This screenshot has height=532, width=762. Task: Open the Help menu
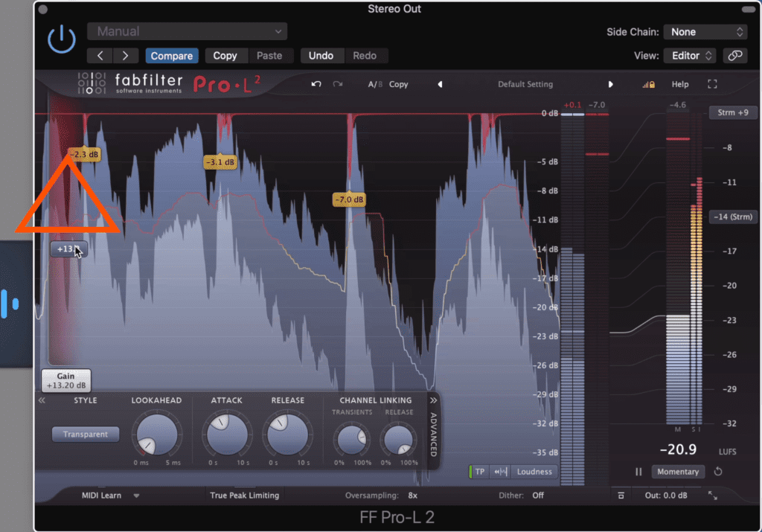(x=680, y=85)
